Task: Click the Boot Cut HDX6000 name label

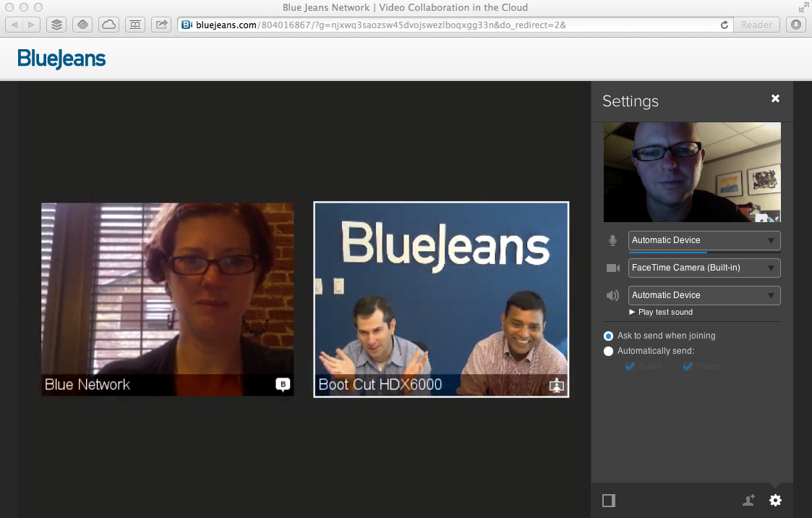Action: click(380, 384)
